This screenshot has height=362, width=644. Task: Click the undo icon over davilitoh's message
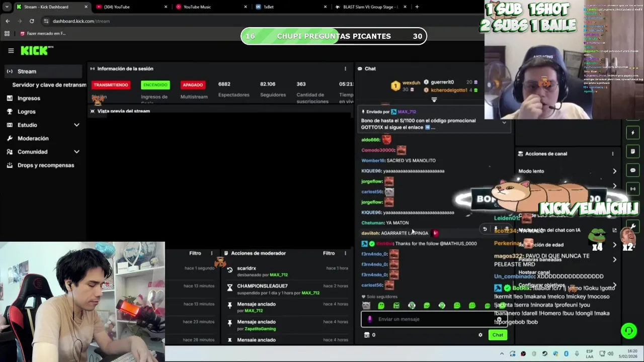pyautogui.click(x=485, y=229)
